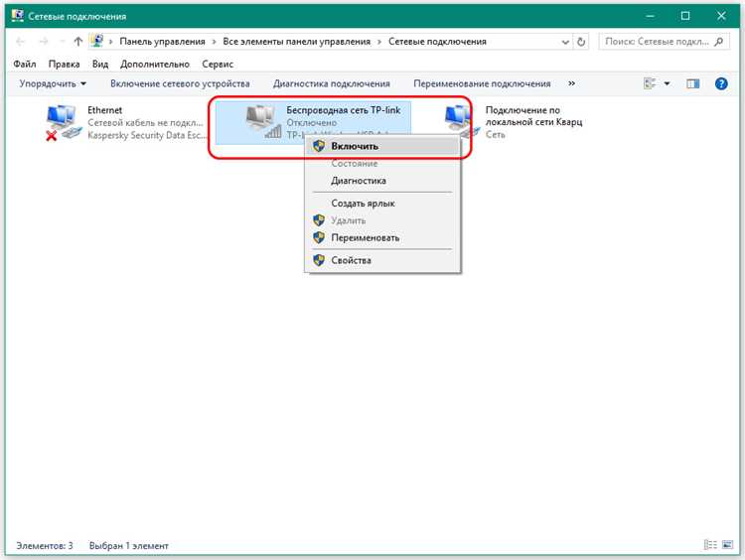This screenshot has height=560, width=745.
Task: Open the Сервис menu
Action: point(218,64)
